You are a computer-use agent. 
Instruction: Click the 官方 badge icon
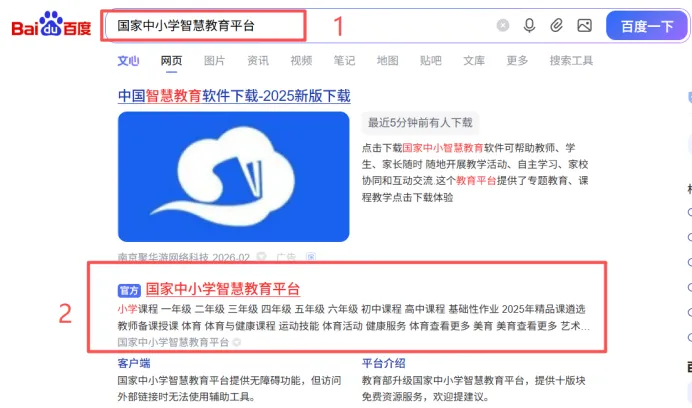click(129, 290)
